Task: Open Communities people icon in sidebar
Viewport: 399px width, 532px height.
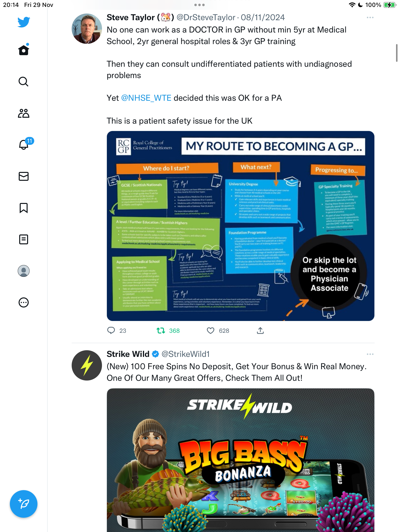Action: click(x=24, y=113)
